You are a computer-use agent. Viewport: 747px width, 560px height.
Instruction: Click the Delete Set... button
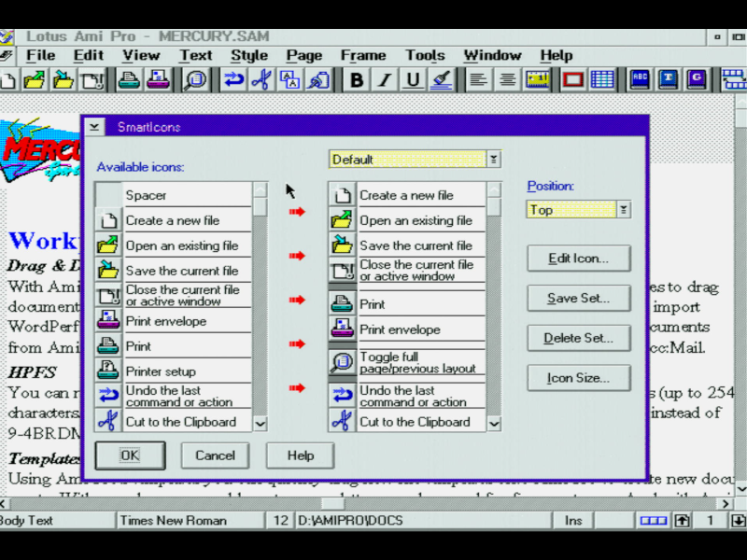click(x=579, y=338)
